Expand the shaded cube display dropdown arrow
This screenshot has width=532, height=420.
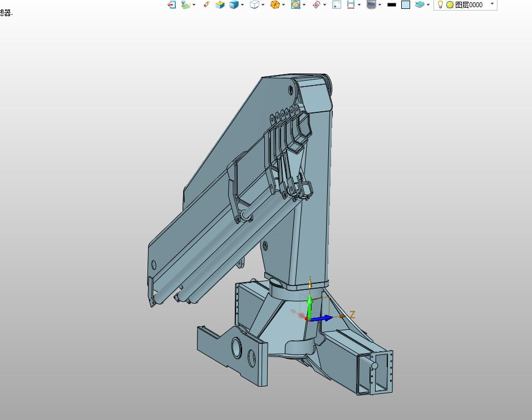242,5
